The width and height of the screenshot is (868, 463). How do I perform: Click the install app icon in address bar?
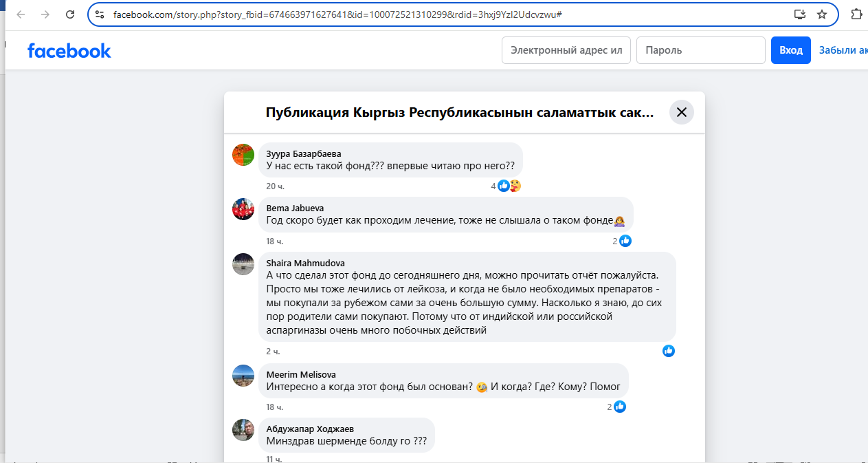800,14
